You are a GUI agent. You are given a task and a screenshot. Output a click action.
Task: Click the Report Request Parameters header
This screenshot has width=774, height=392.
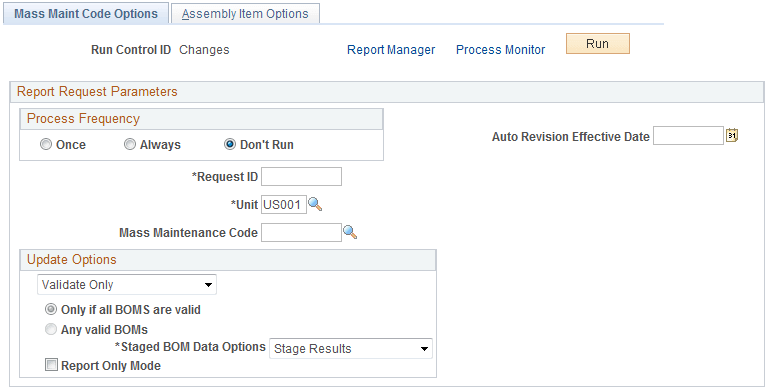pyautogui.click(x=387, y=92)
